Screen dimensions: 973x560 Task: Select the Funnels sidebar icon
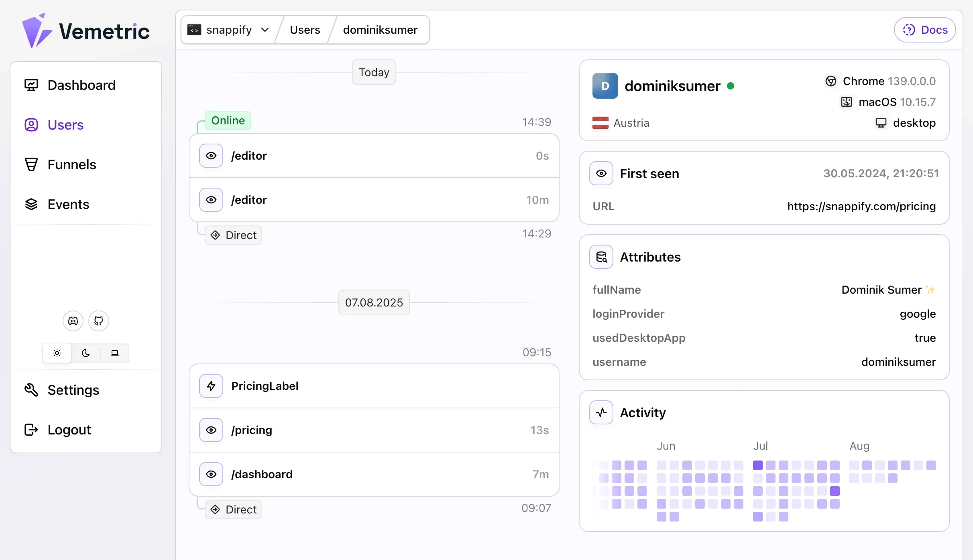[31, 164]
